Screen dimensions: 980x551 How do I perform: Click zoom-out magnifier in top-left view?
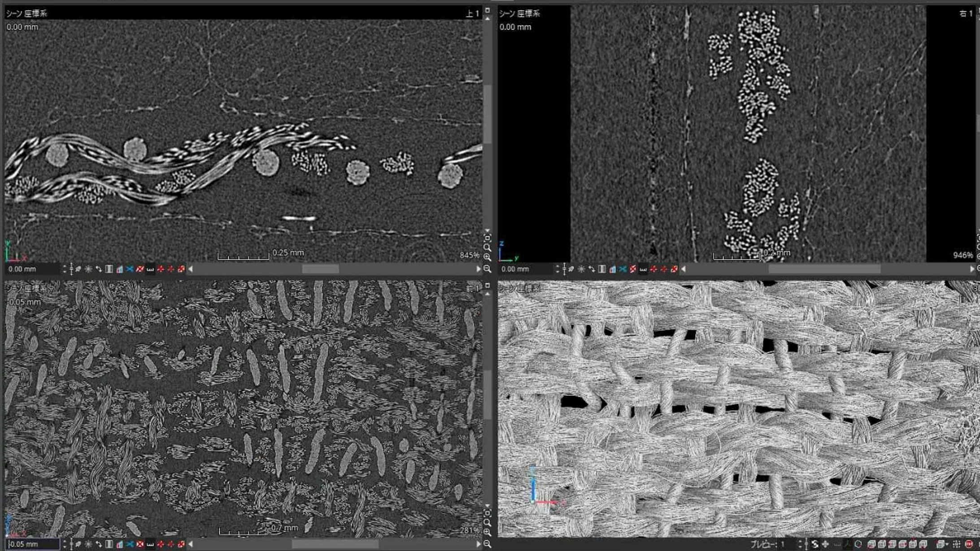pos(488,269)
